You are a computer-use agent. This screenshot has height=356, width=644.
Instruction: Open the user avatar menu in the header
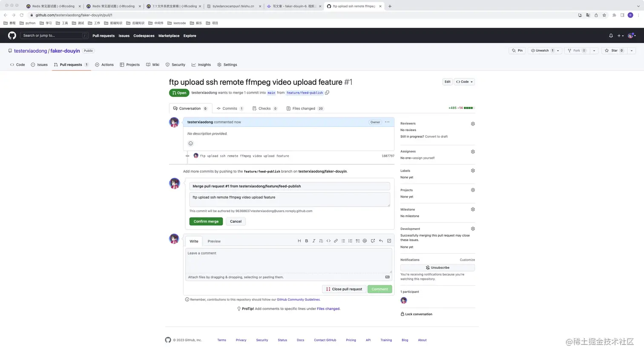(x=632, y=36)
